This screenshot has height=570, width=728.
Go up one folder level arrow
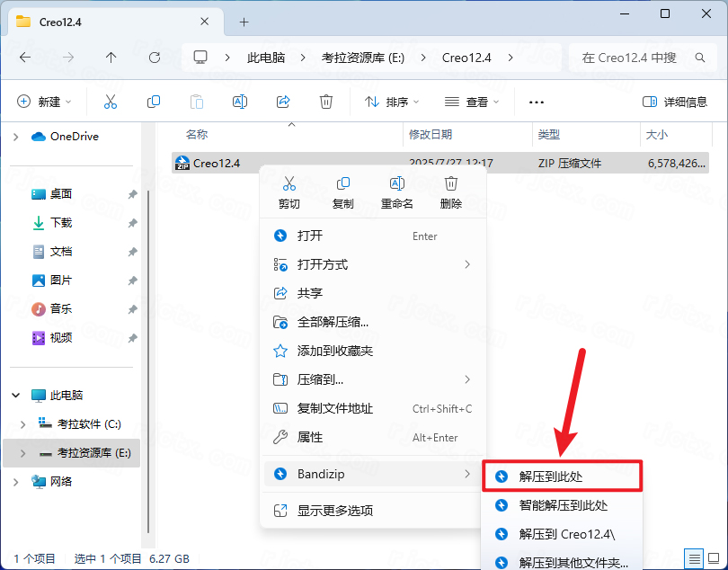111,58
